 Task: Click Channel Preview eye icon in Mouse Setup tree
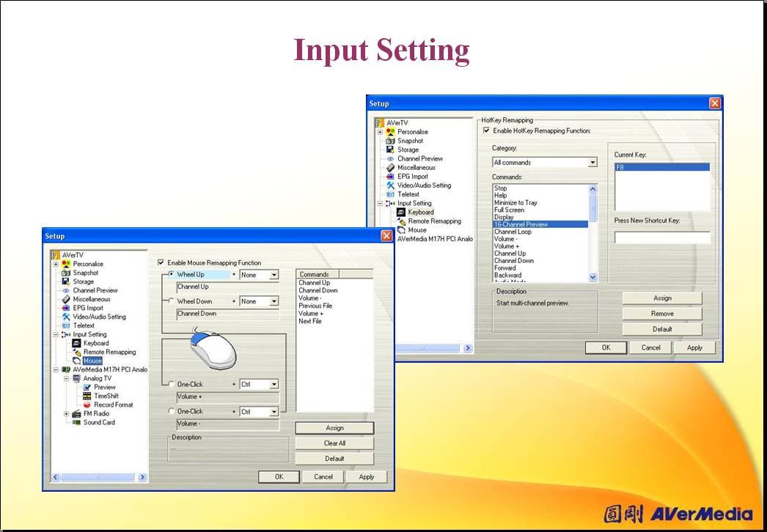pyautogui.click(x=66, y=290)
